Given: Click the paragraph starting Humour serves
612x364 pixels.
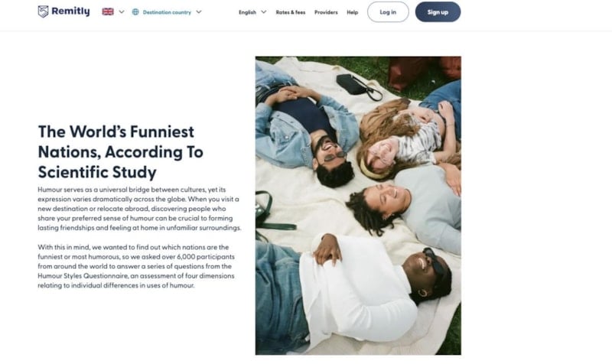Looking at the screenshot, I should tap(139, 209).
